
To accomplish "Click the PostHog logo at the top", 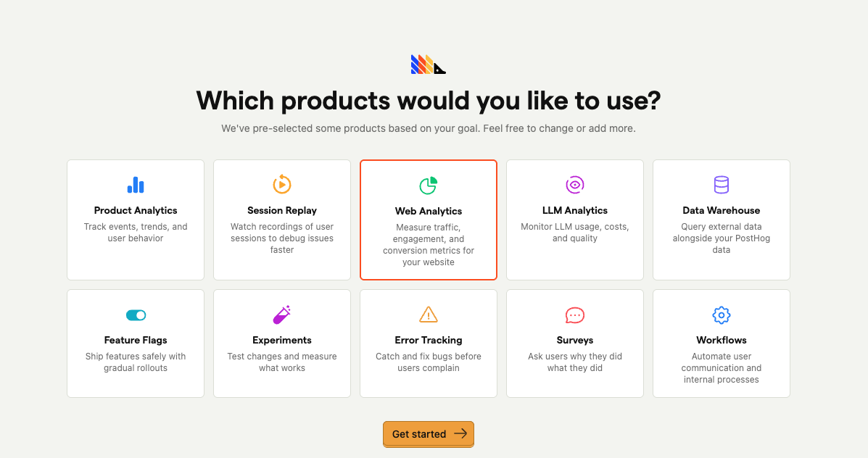I will [x=428, y=64].
